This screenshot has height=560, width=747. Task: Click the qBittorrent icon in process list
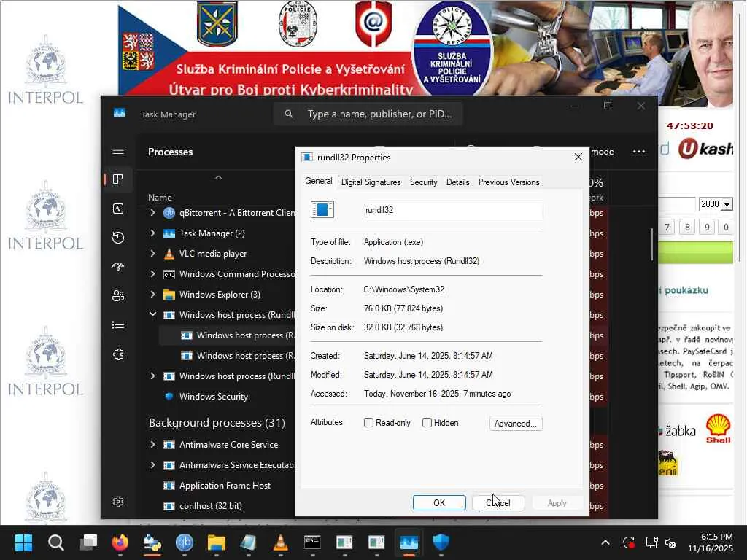coord(169,213)
